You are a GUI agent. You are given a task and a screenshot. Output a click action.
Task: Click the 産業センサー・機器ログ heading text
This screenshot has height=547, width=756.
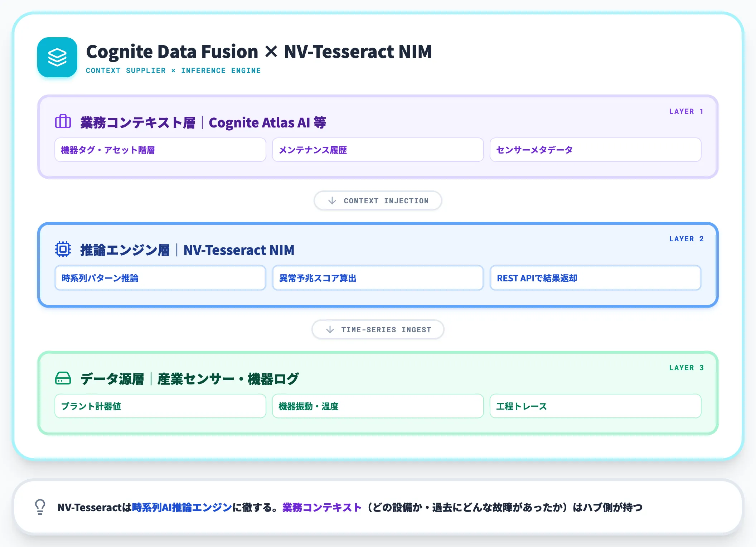pyautogui.click(x=228, y=379)
